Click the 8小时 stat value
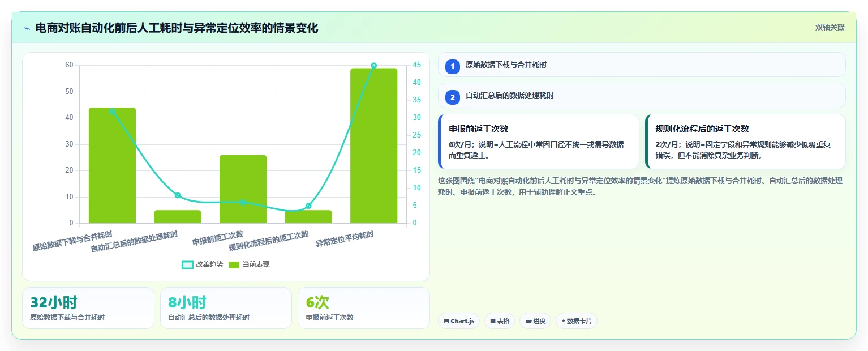Viewport: 868px width, 351px height. click(x=187, y=302)
